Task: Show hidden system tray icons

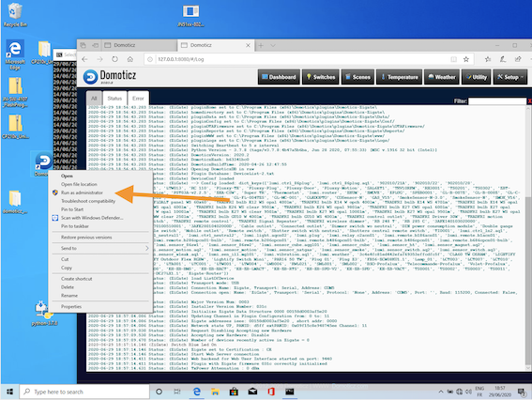Action: [441, 392]
